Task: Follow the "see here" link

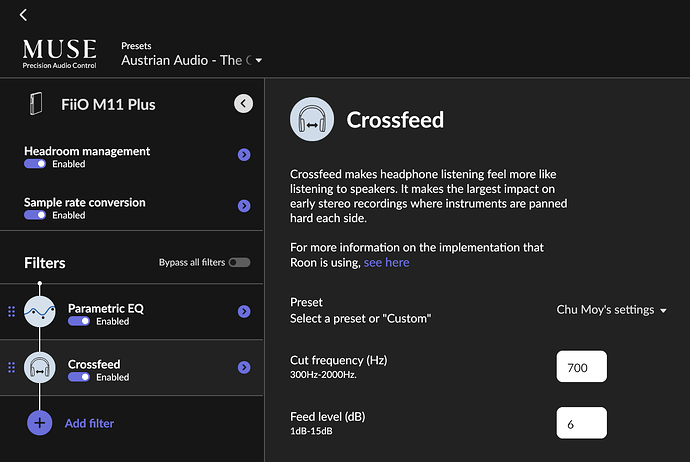Action: 386,263
